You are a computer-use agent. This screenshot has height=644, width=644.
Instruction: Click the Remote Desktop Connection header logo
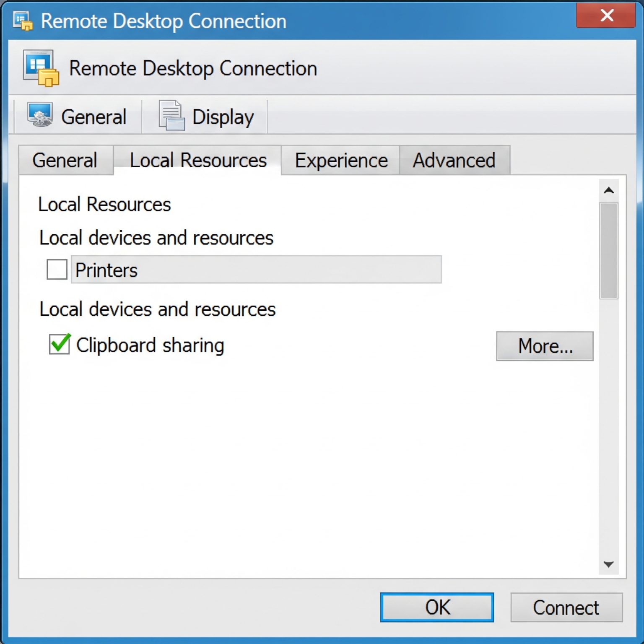pos(39,67)
